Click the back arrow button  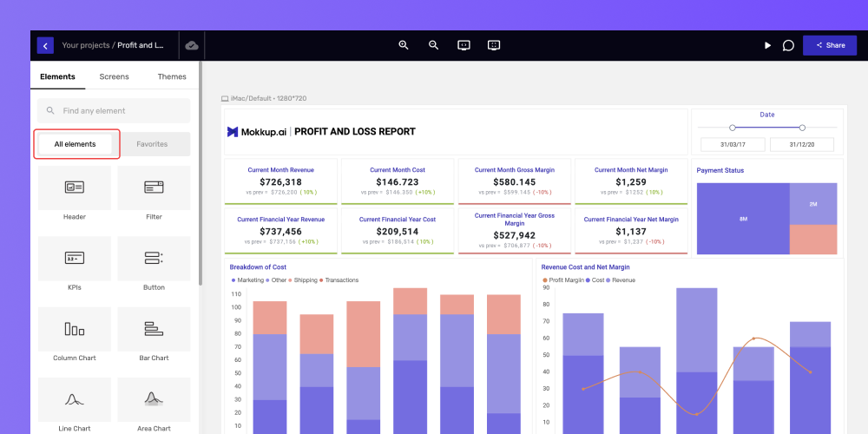click(x=45, y=45)
